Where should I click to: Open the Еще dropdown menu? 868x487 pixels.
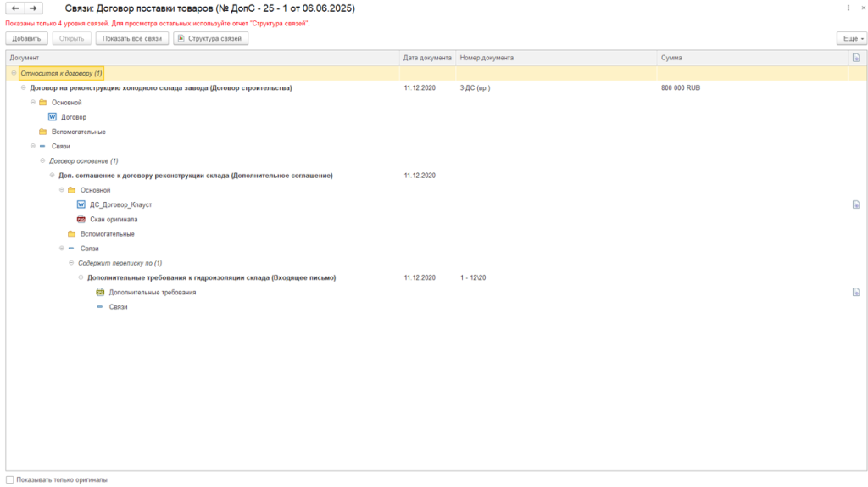pos(851,39)
